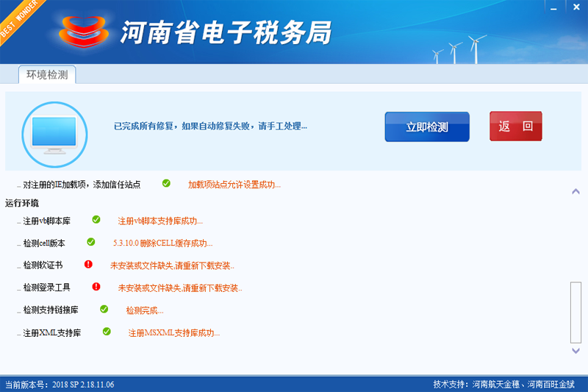Click the 技术支持 text in the status bar

point(504,385)
